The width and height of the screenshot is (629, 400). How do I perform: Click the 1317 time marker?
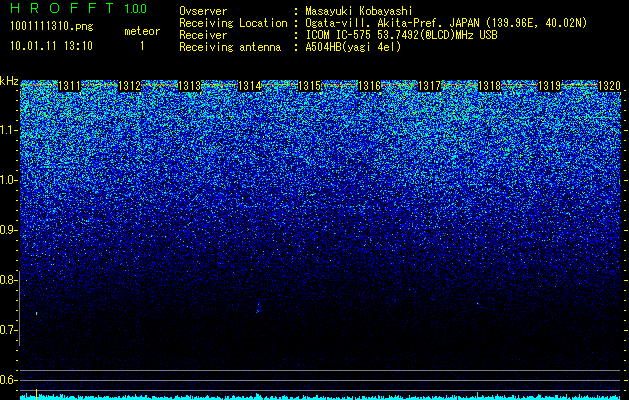[429, 86]
